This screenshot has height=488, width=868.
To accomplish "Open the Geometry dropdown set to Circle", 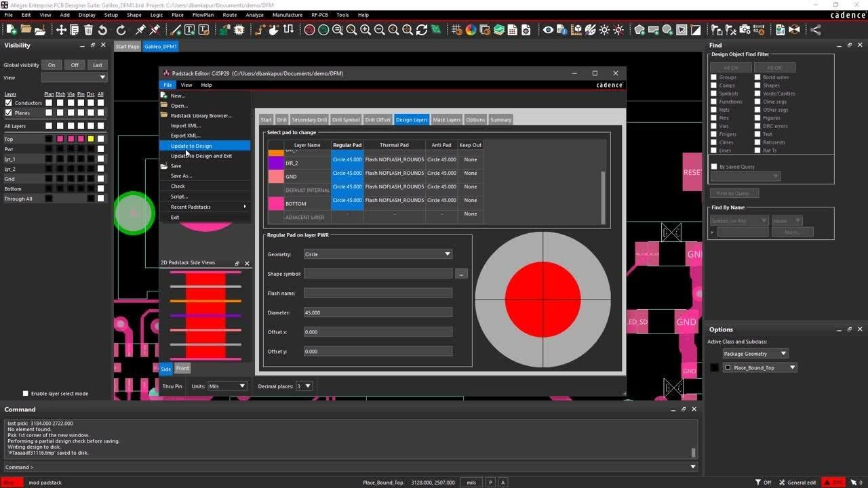I will click(x=378, y=254).
